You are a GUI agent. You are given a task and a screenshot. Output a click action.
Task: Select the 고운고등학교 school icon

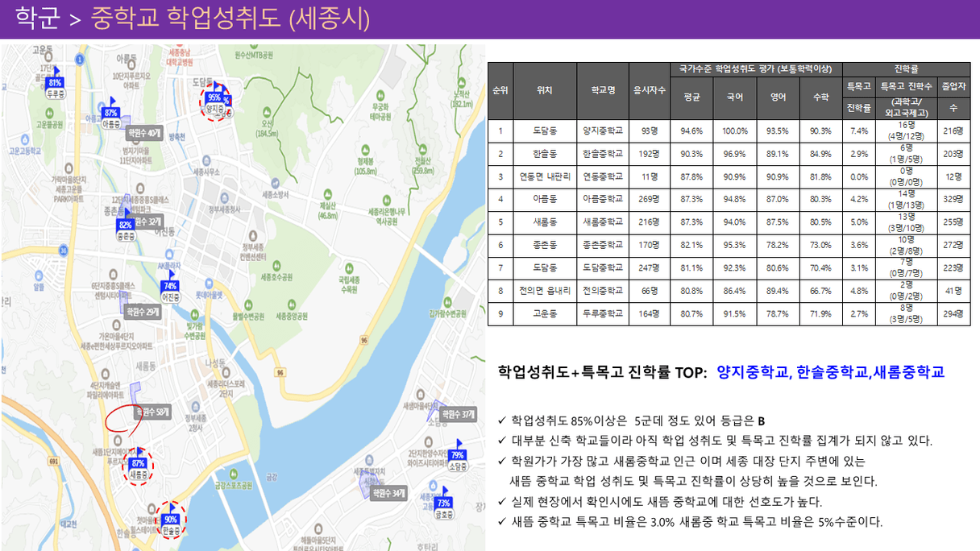[26, 141]
